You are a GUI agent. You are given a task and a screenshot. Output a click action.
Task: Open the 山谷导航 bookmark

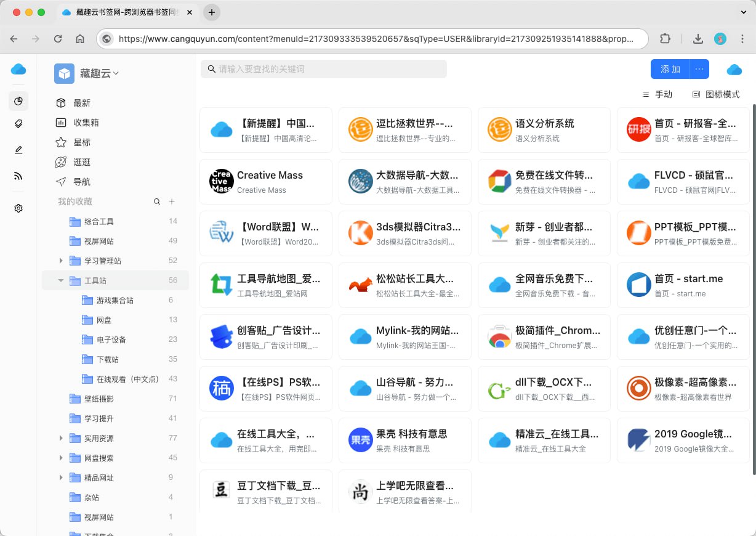(404, 388)
